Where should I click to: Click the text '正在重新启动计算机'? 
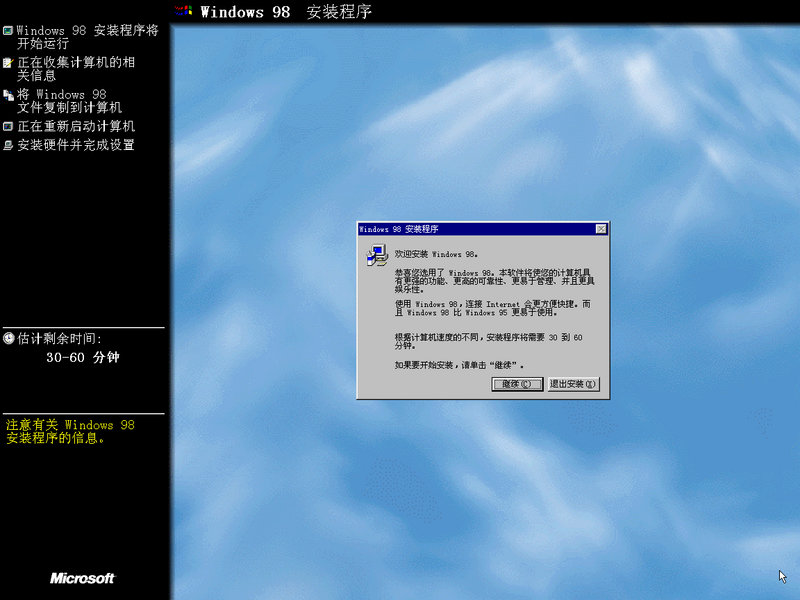76,126
